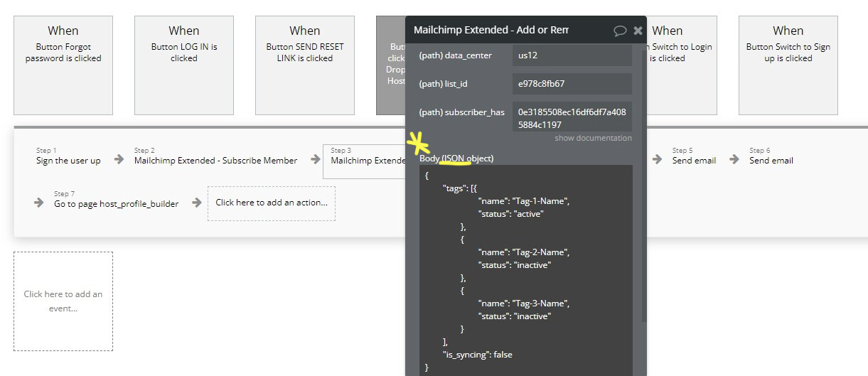Click the "Tag-3-Name" text in JSON body
The height and width of the screenshot is (376, 868).
click(540, 304)
